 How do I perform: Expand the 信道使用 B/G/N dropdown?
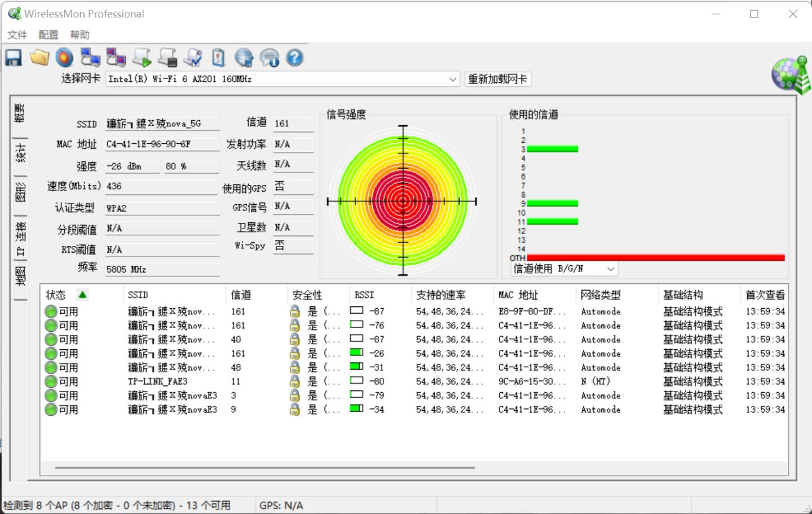coord(610,269)
